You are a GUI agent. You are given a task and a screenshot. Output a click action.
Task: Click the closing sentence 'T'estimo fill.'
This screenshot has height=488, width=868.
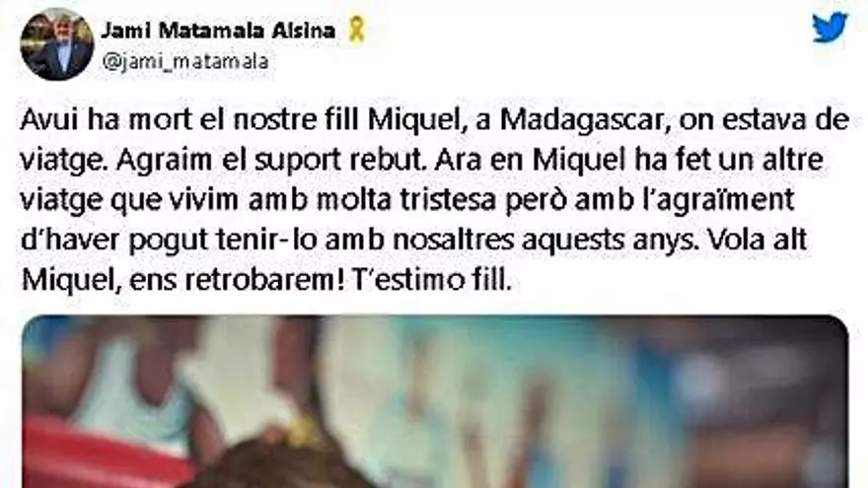tap(431, 281)
